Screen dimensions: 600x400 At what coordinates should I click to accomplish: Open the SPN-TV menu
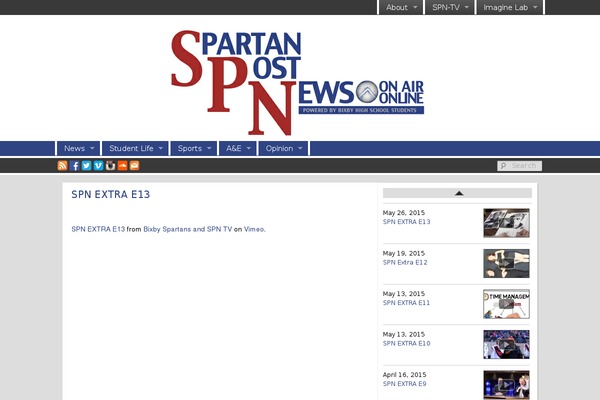[x=450, y=7]
